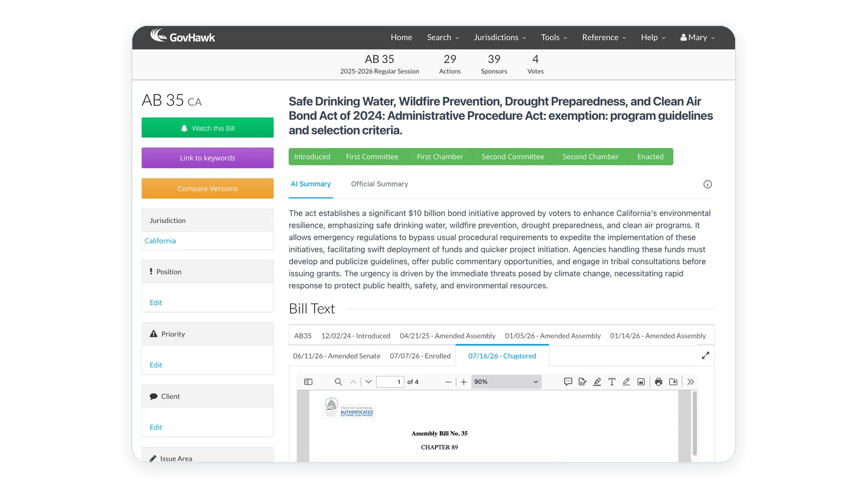Edit the Position field
This screenshot has width=868, height=488.
pyautogui.click(x=156, y=303)
